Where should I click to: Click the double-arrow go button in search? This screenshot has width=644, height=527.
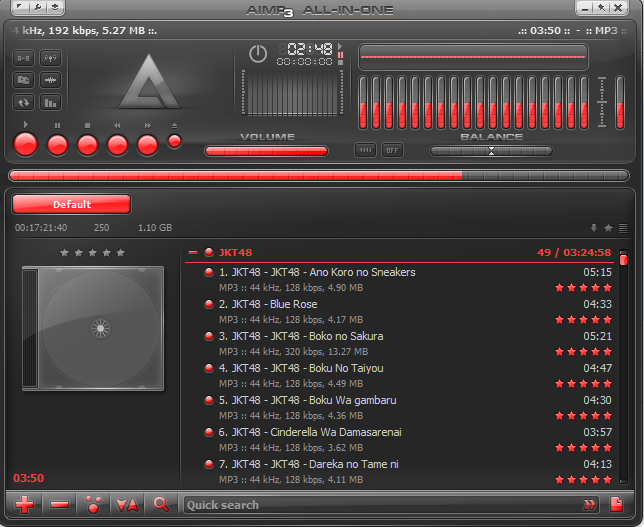pos(589,505)
